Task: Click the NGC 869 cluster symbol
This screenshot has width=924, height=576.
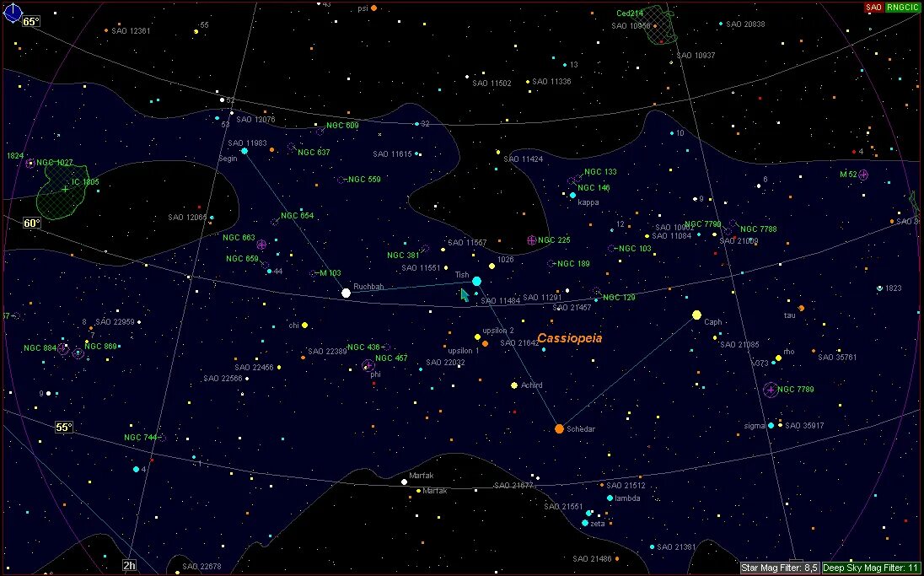Action: click(78, 353)
